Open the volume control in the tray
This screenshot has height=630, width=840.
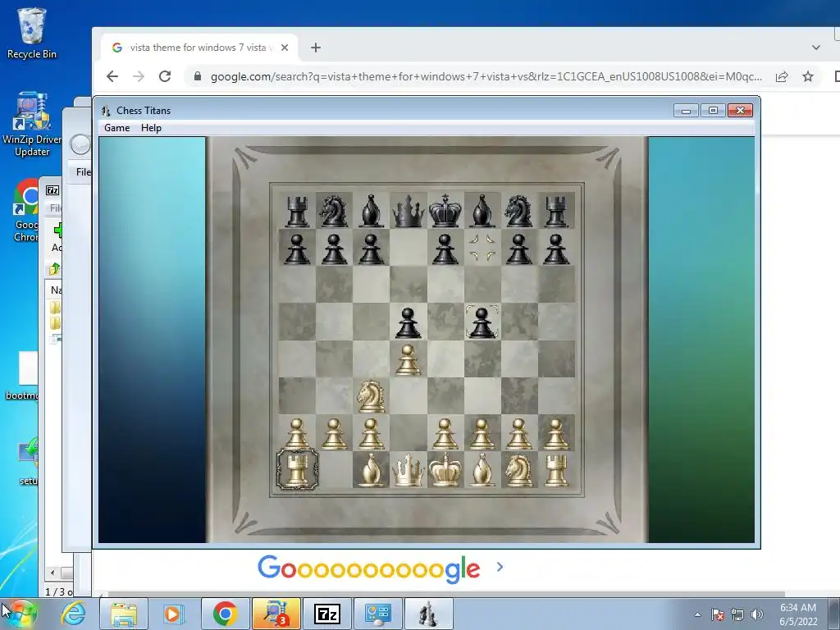756,614
